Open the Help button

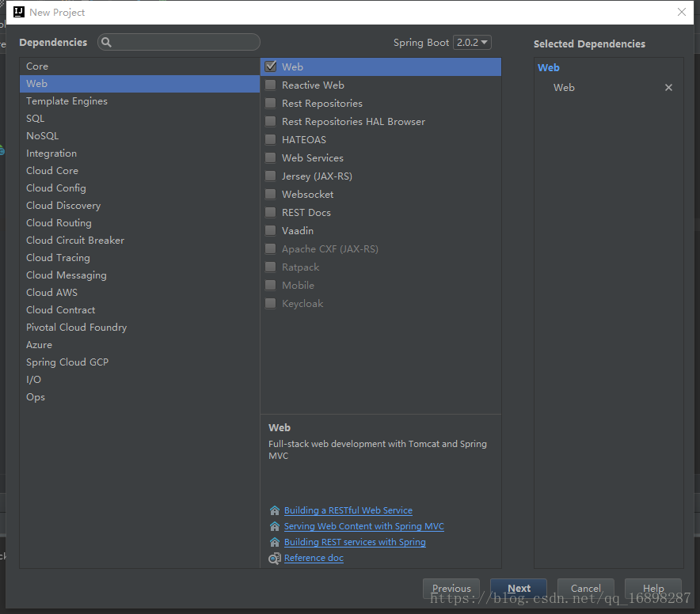pos(653,588)
